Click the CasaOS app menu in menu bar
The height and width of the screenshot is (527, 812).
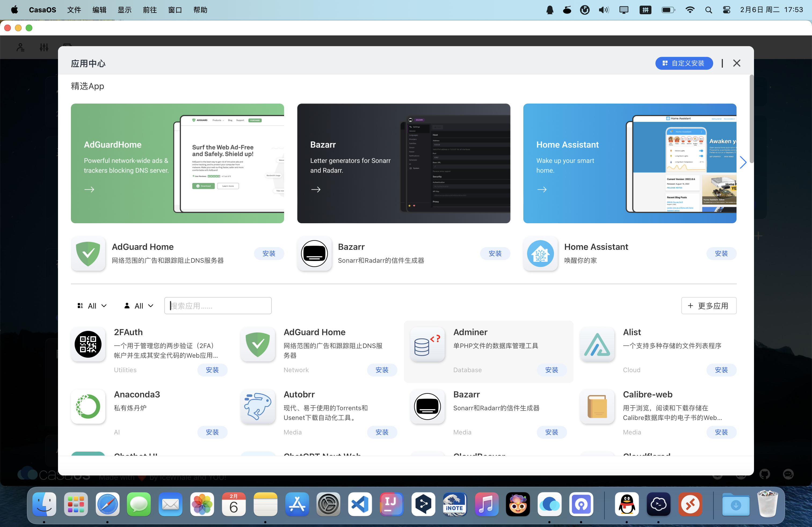(42, 10)
